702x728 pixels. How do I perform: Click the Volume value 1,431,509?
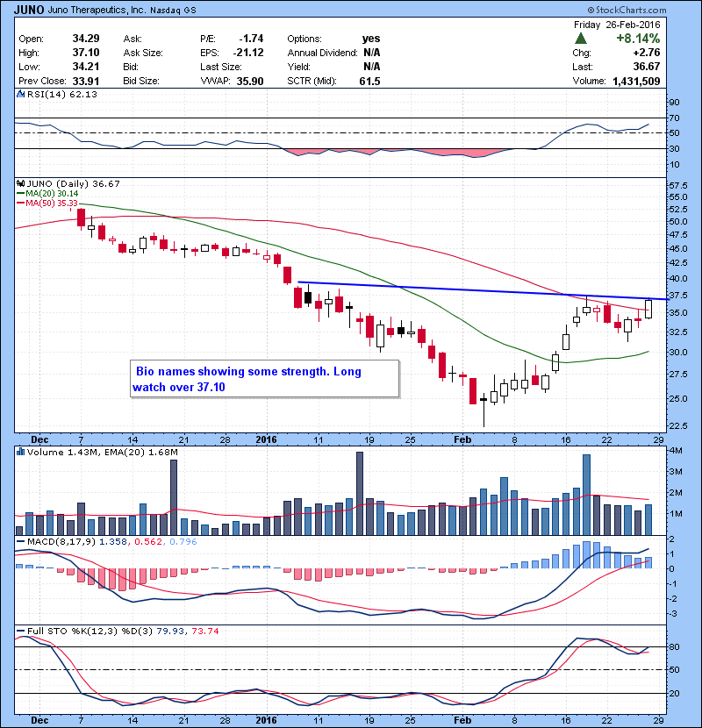tap(636, 82)
